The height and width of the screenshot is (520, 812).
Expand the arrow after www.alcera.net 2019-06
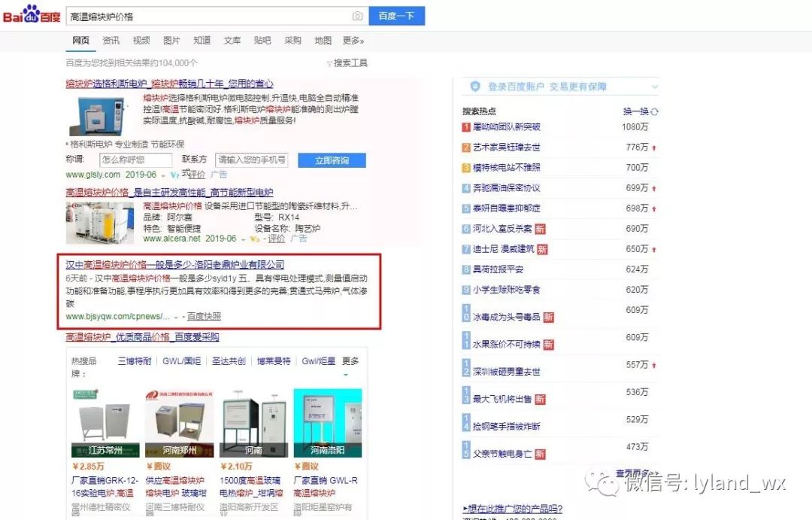click(243, 239)
